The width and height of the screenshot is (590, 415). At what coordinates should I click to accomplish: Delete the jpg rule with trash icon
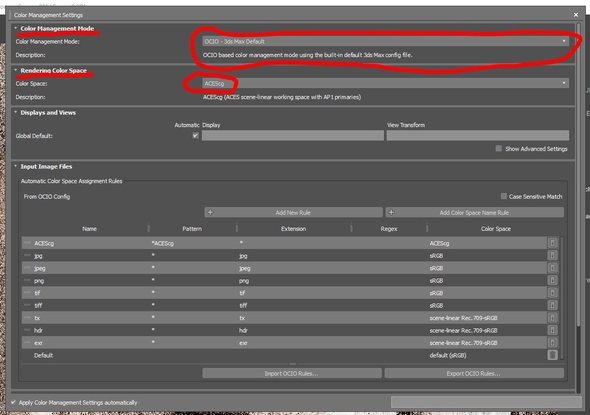coord(552,255)
